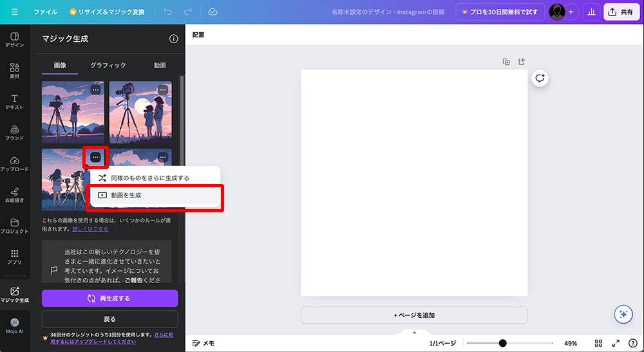Image resolution: width=644 pixels, height=352 pixels.
Task: Click ページを追加 button
Action: (414, 315)
